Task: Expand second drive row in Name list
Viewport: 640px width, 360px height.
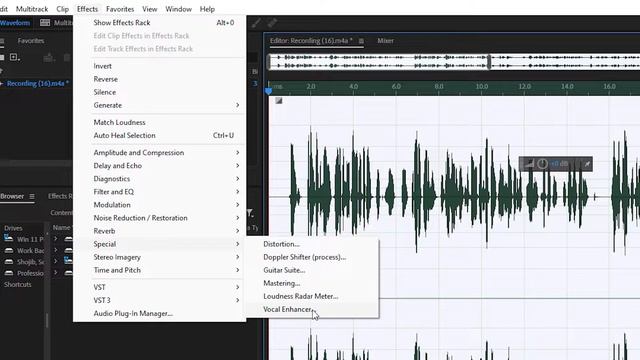Action: 56,250
